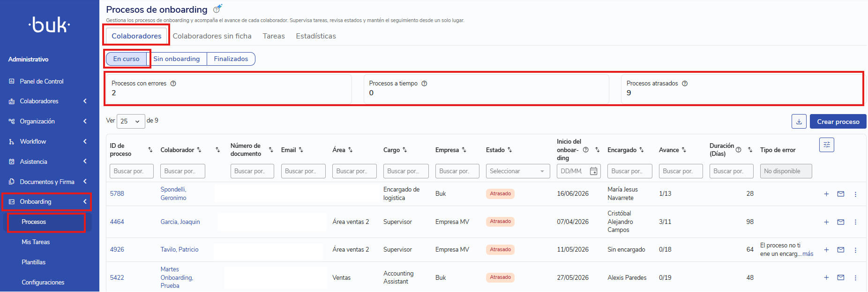868x292 pixels.
Task: Click the ID de proceso search field
Action: point(132,171)
